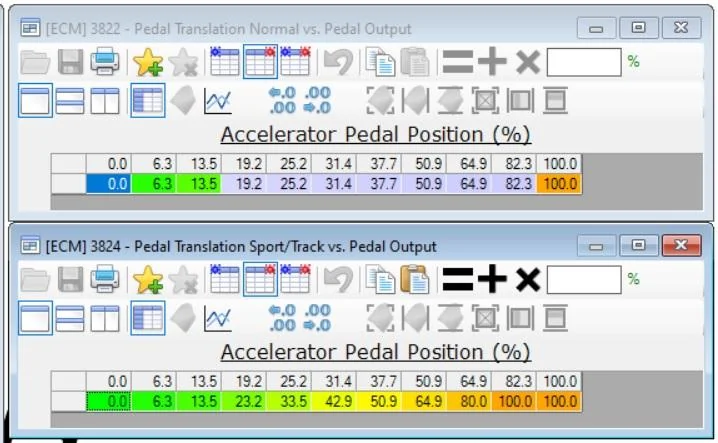The width and height of the screenshot is (718, 443).
Task: Add 3822 table to favorites star
Action: [147, 62]
